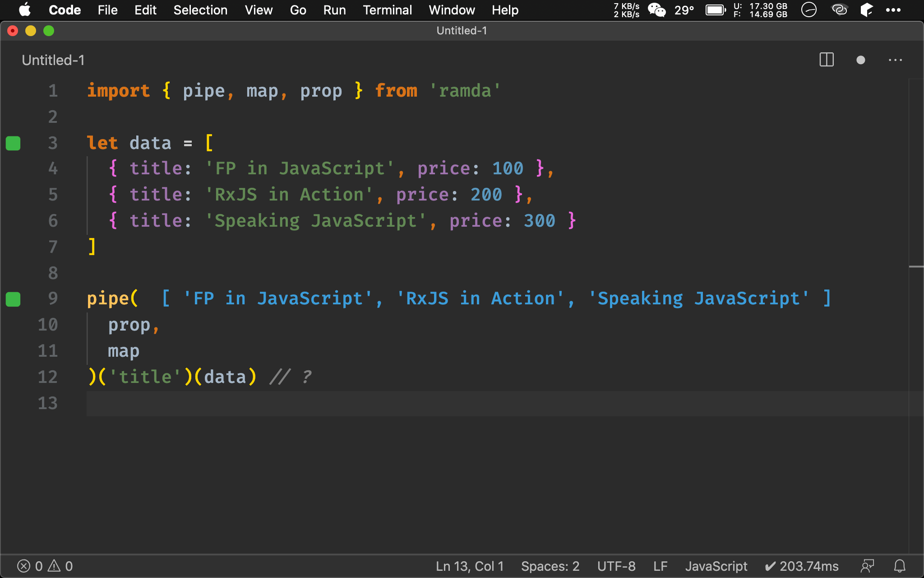The image size is (924, 578).
Task: Click line number 12 in the gutter
Action: pos(48,377)
